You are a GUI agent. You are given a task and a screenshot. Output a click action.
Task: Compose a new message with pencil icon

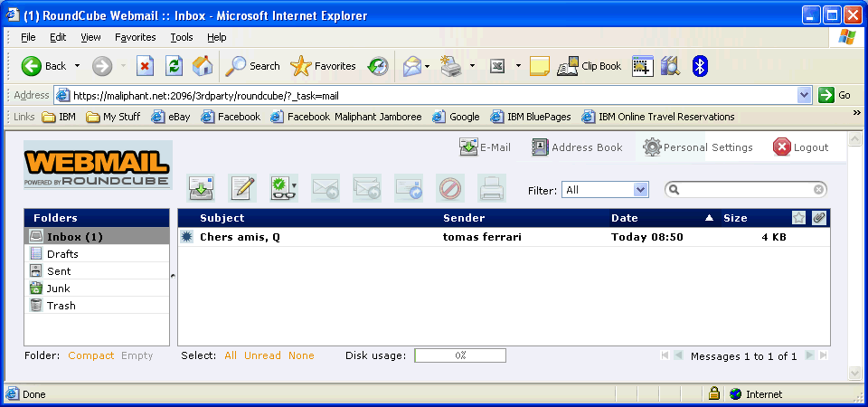[242, 188]
